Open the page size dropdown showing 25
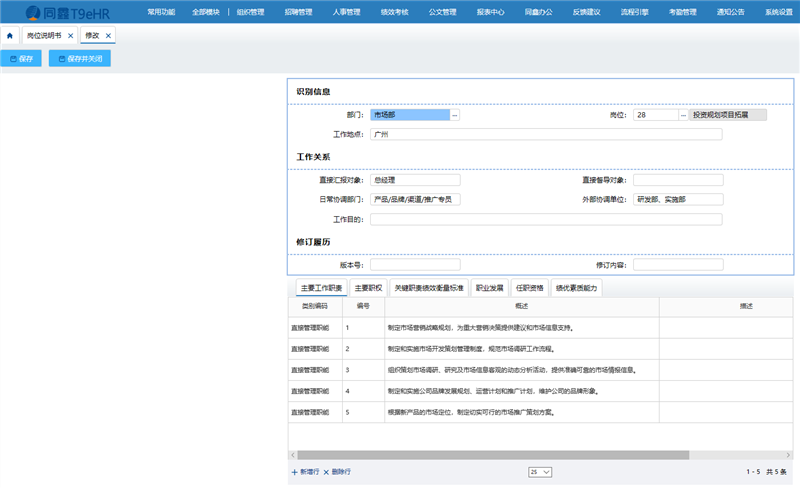The height and width of the screenshot is (488, 800). (x=539, y=471)
